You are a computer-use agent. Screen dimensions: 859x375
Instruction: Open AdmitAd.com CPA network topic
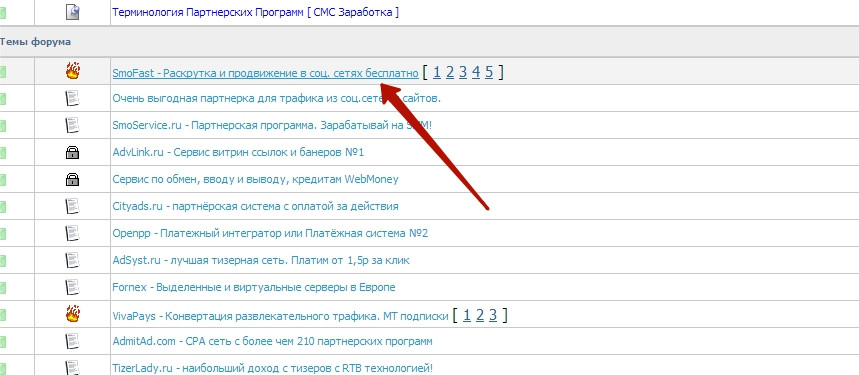point(272,341)
